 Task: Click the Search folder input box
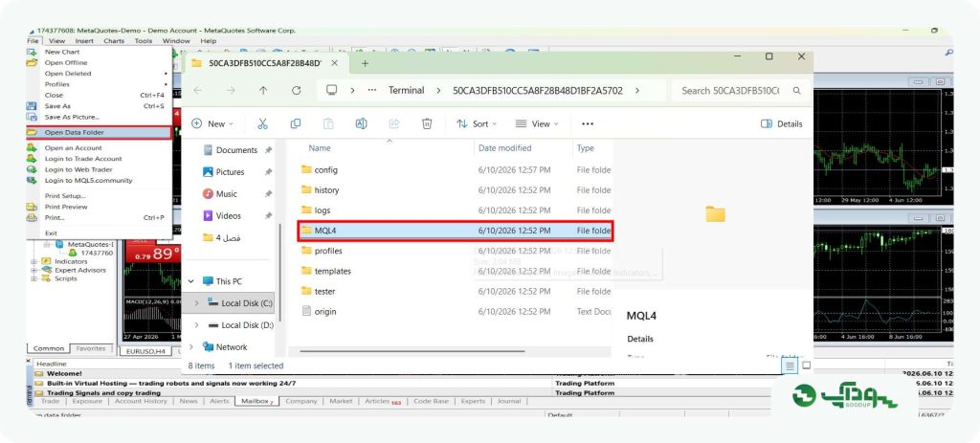(x=741, y=91)
